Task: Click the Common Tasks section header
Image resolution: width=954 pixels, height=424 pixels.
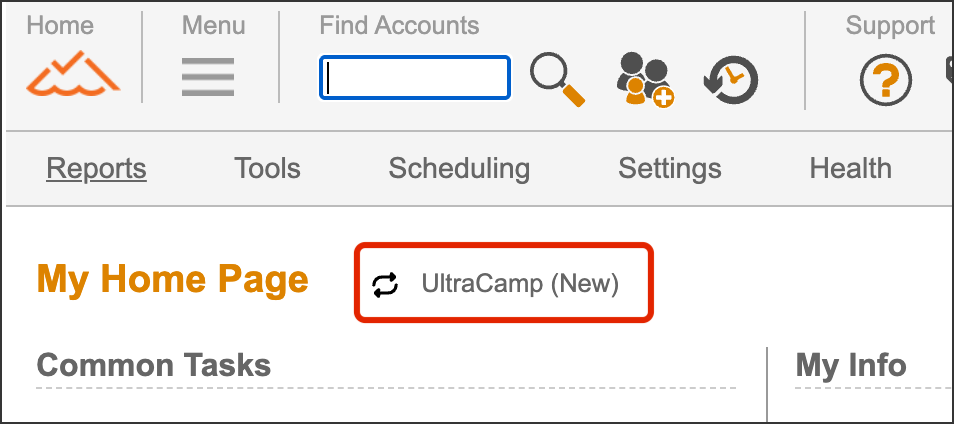Action: point(154,365)
